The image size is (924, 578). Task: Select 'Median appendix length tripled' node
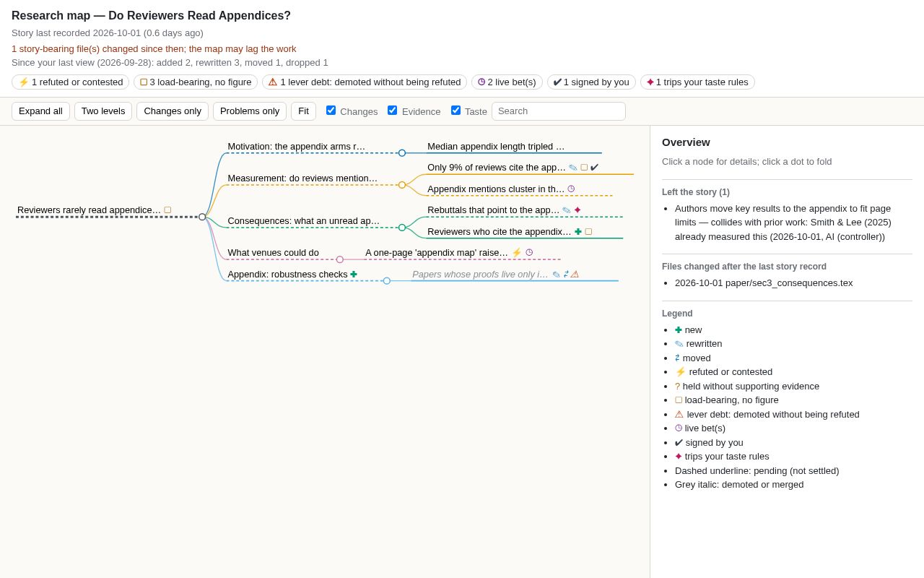click(x=496, y=147)
